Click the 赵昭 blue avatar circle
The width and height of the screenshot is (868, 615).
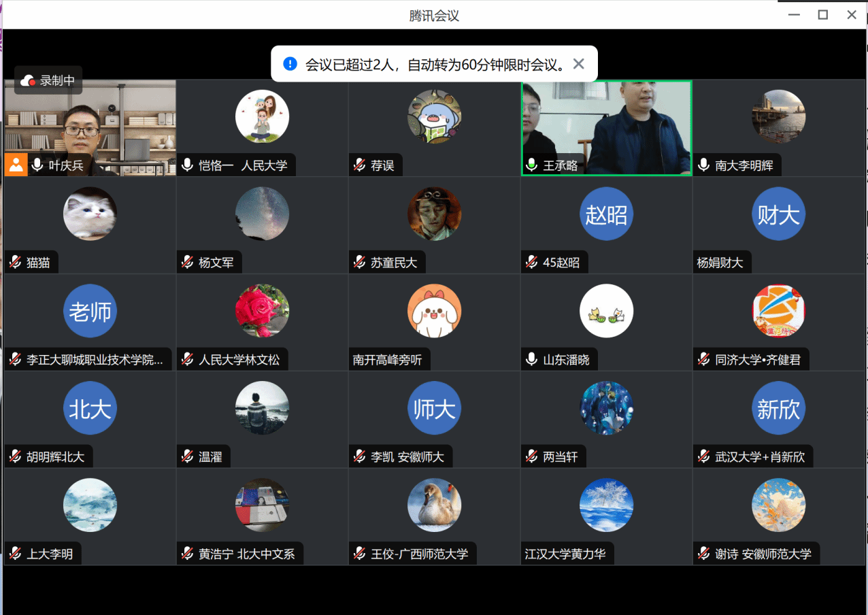coord(606,214)
